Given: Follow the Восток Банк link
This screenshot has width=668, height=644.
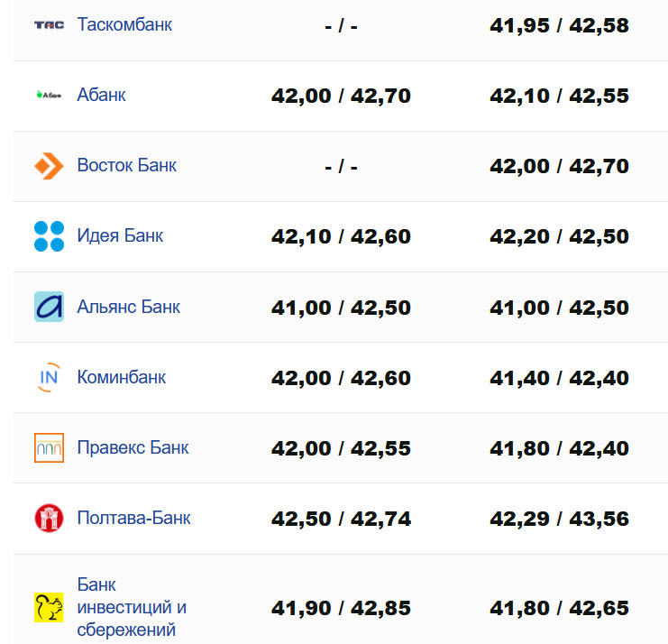Looking at the screenshot, I should coord(127,165).
